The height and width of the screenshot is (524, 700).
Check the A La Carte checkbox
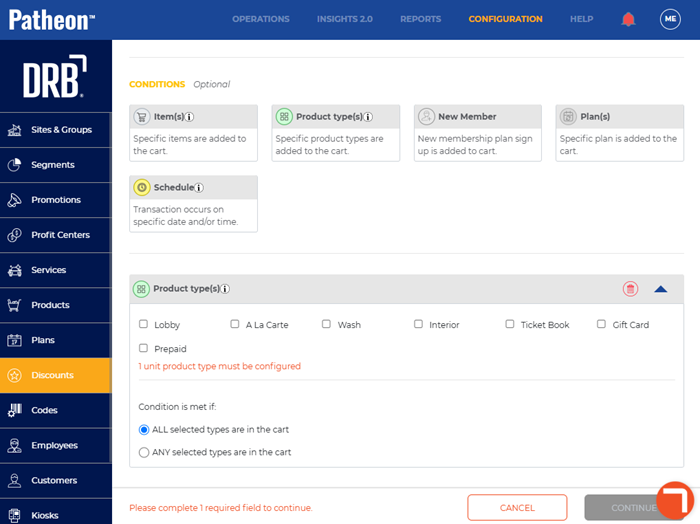(x=235, y=324)
